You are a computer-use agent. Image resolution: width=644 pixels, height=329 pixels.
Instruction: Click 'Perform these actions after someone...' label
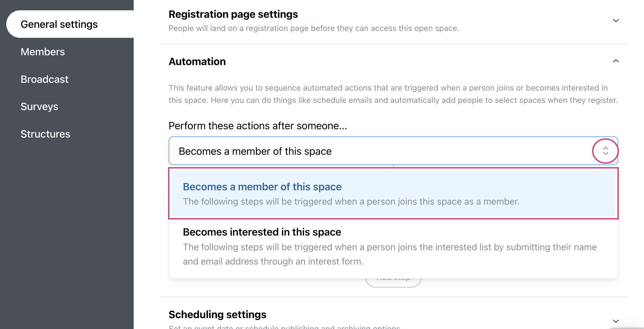pos(258,126)
